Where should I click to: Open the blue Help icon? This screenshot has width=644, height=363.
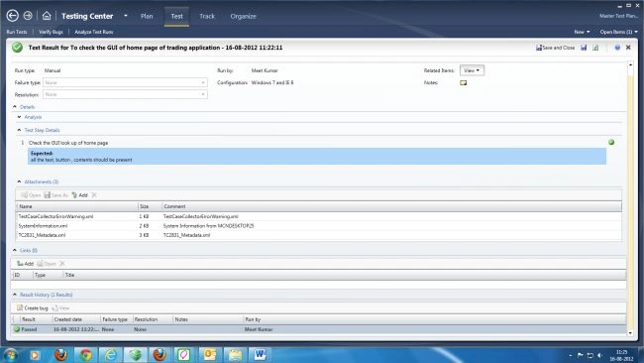pyautogui.click(x=617, y=48)
